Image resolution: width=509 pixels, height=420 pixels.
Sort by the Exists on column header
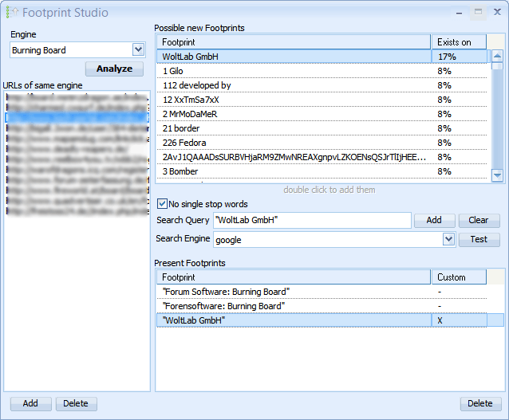point(459,41)
